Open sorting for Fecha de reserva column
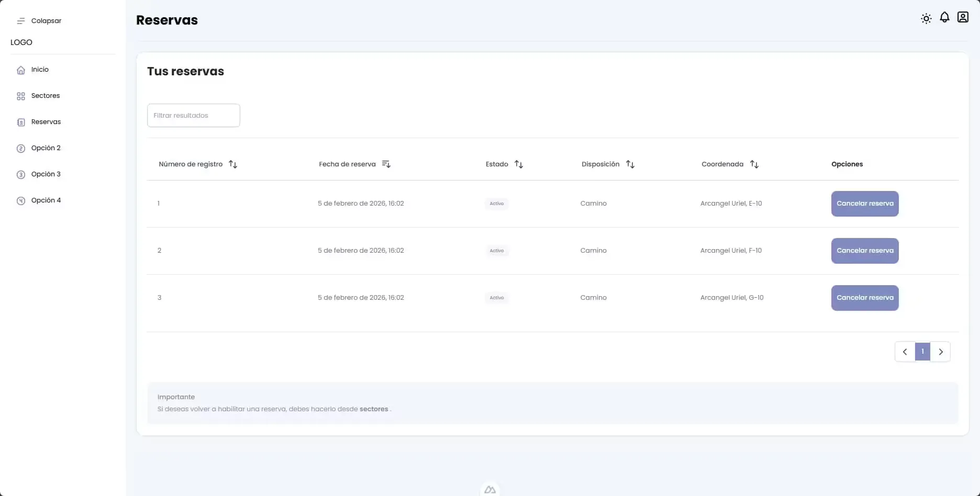Viewport: 980px width, 496px height. tap(386, 164)
